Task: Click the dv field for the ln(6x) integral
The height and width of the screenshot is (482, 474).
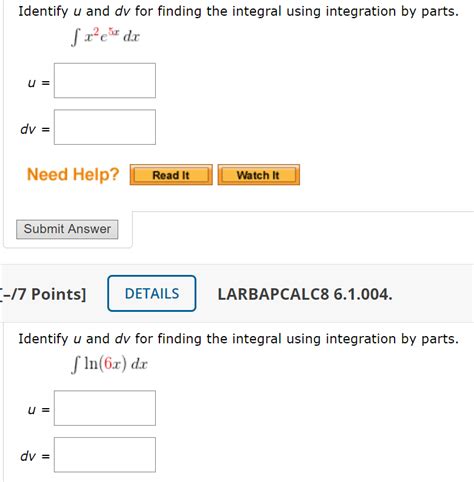Action: pos(105,455)
